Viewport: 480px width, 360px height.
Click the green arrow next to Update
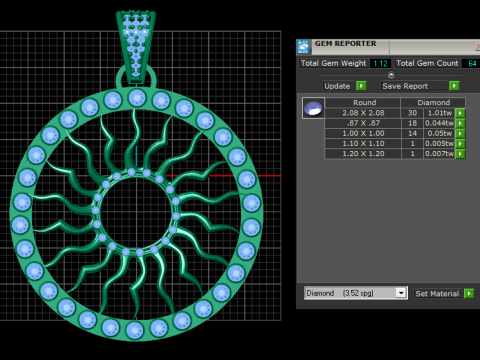pyautogui.click(x=361, y=86)
